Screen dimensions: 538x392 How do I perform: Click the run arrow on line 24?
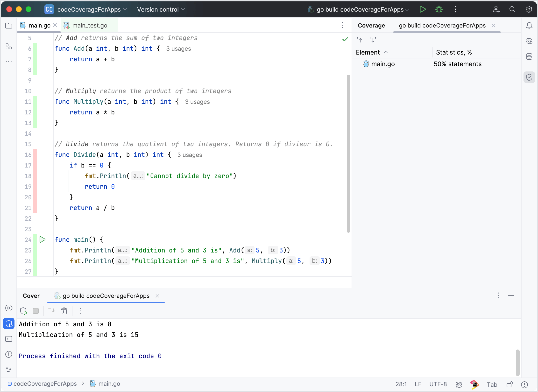pyautogui.click(x=42, y=239)
